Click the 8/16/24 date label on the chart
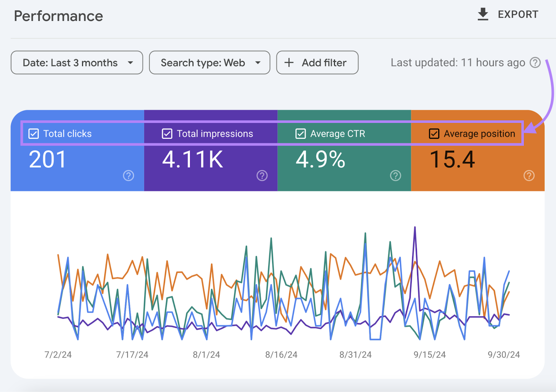The image size is (556, 392). pyautogui.click(x=281, y=354)
